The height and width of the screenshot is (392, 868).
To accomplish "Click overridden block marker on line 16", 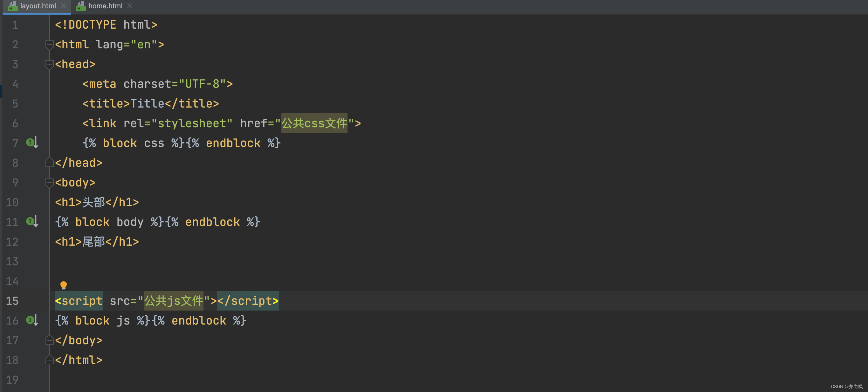I will [32, 320].
